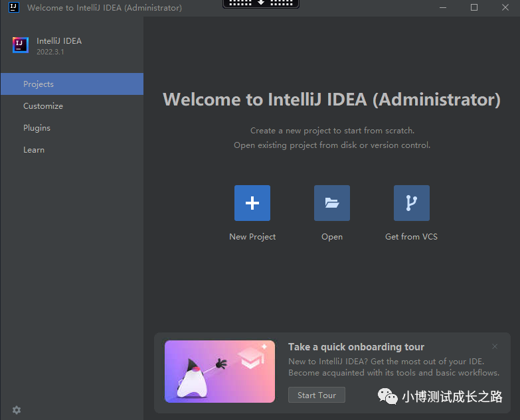Select the Projects tab

click(72, 84)
